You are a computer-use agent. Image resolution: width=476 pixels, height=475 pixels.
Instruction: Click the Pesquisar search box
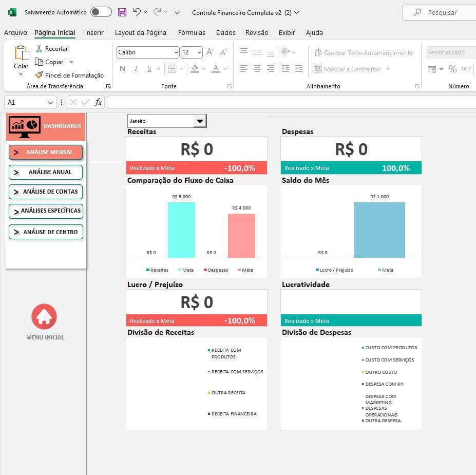(442, 12)
